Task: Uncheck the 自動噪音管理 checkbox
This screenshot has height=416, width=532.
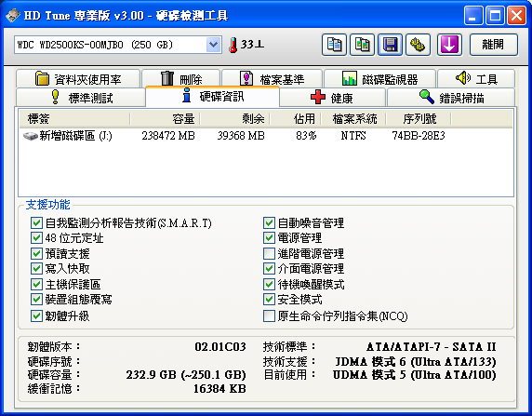Action: tap(269, 222)
